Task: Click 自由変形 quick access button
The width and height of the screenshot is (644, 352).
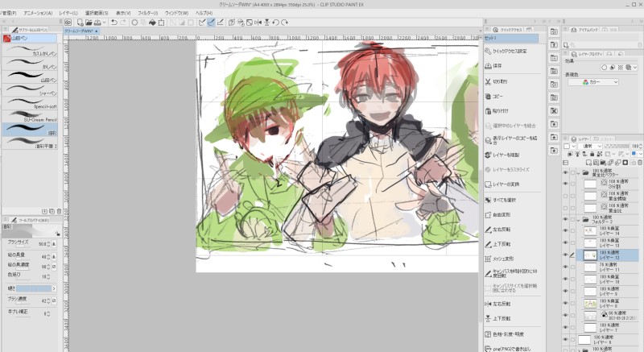Action: (497, 215)
